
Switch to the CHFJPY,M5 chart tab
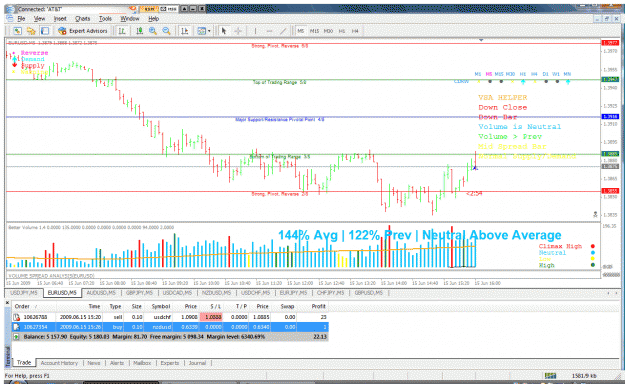pyautogui.click(x=330, y=293)
